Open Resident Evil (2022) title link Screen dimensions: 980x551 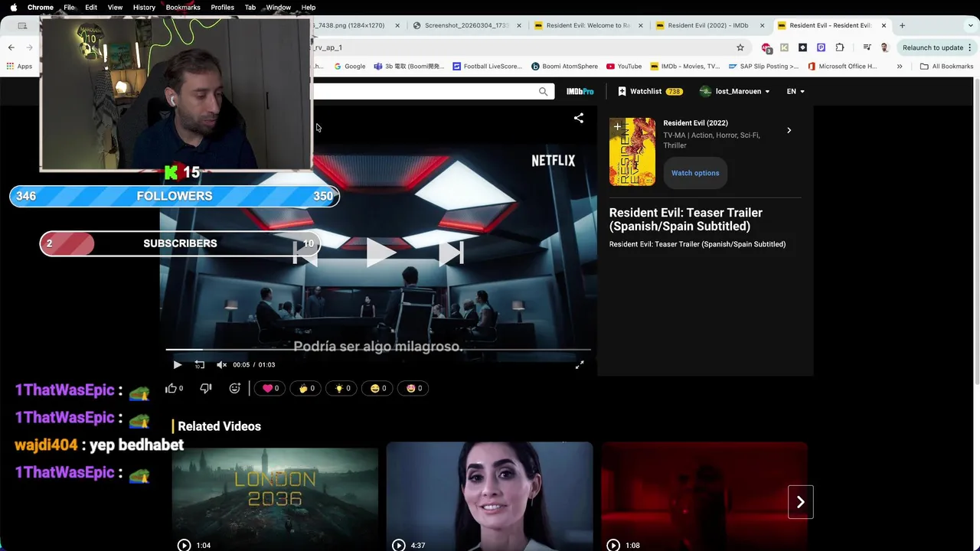695,122
